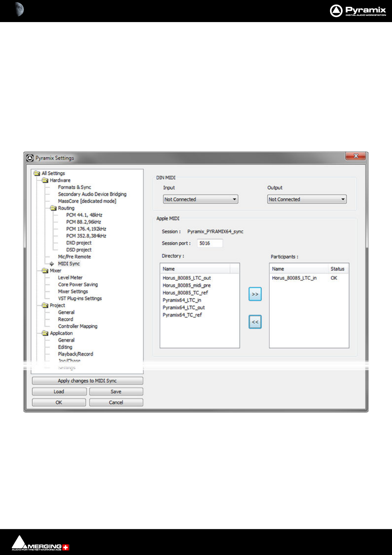The width and height of the screenshot is (392, 555).
Task: Open Editing settings
Action: point(65,347)
